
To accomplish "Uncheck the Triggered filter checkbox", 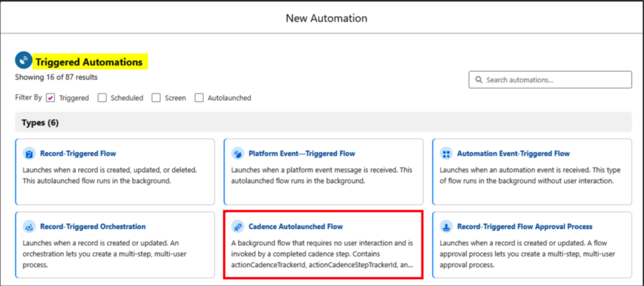I will point(50,98).
